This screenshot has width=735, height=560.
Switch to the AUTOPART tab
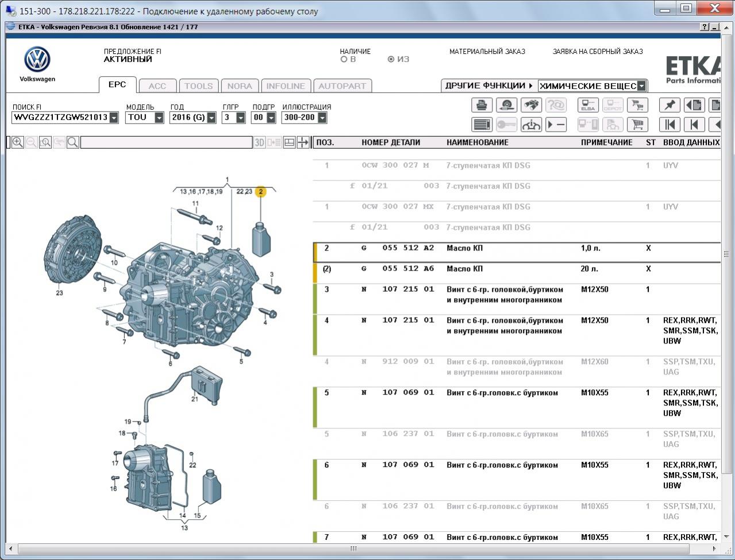tap(342, 86)
